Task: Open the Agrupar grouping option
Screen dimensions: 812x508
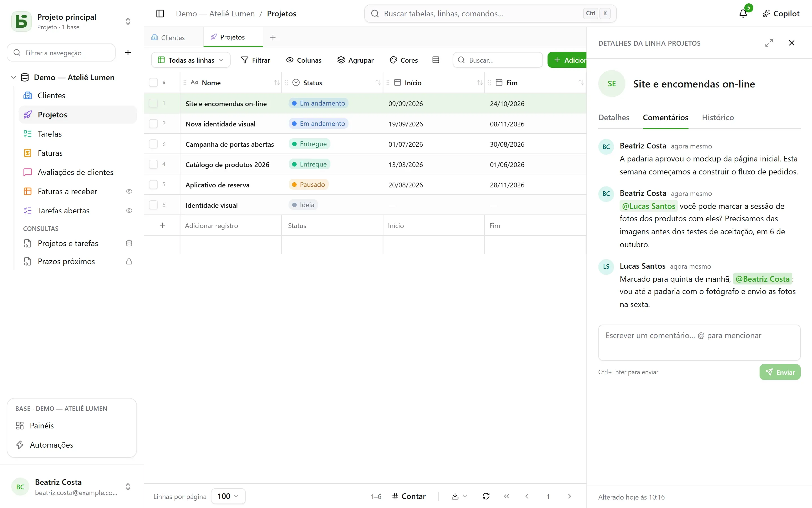Action: pyautogui.click(x=355, y=60)
